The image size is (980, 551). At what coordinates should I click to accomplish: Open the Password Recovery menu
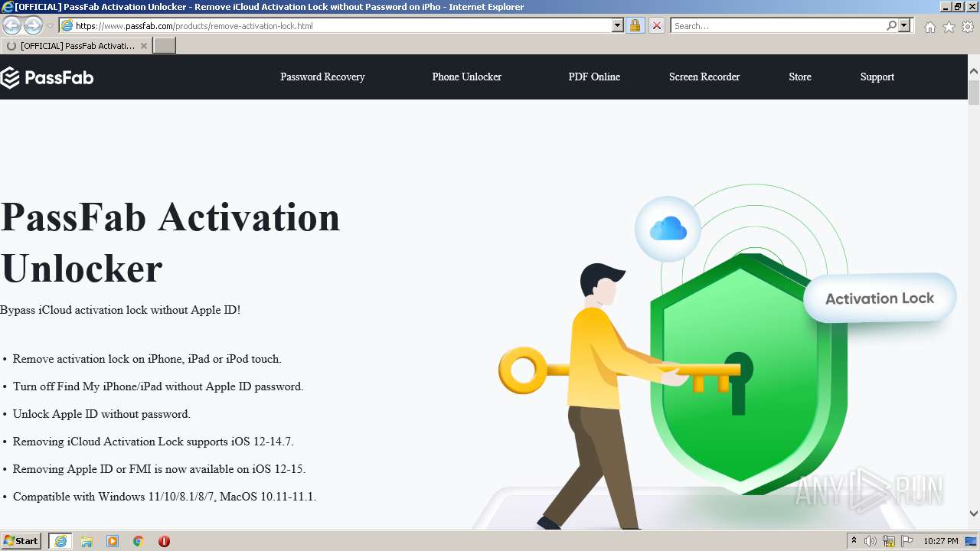tap(322, 77)
